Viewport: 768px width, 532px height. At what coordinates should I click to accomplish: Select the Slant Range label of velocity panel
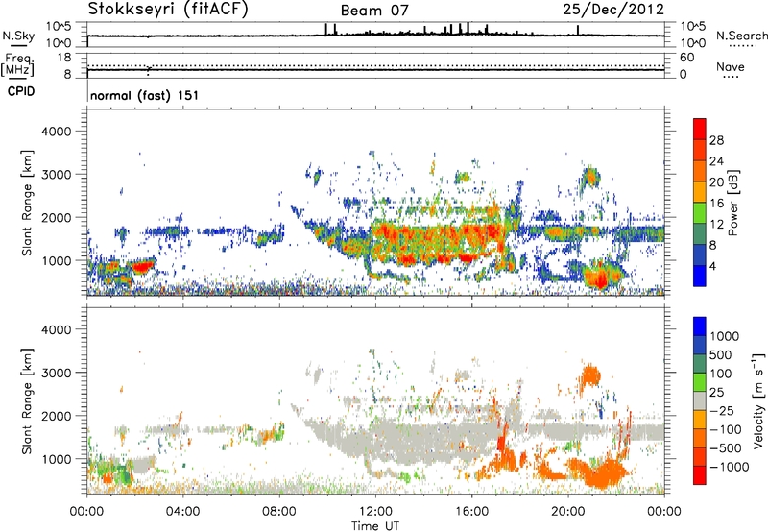click(27, 400)
